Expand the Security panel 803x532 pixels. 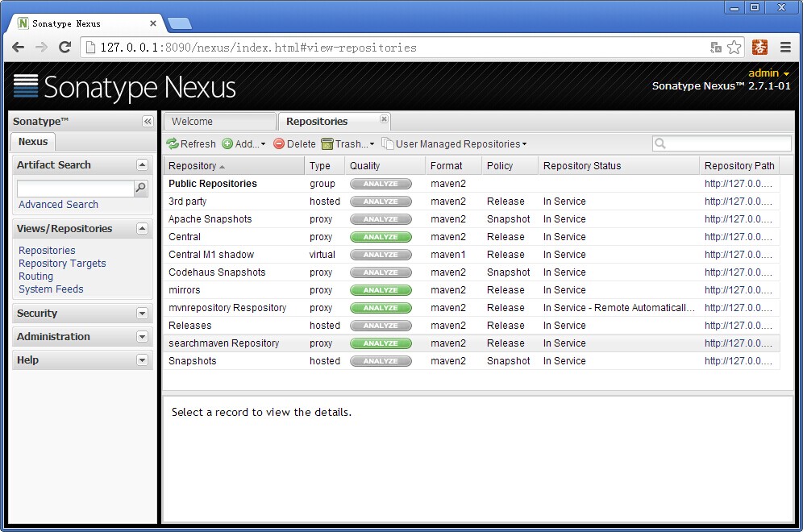(143, 314)
